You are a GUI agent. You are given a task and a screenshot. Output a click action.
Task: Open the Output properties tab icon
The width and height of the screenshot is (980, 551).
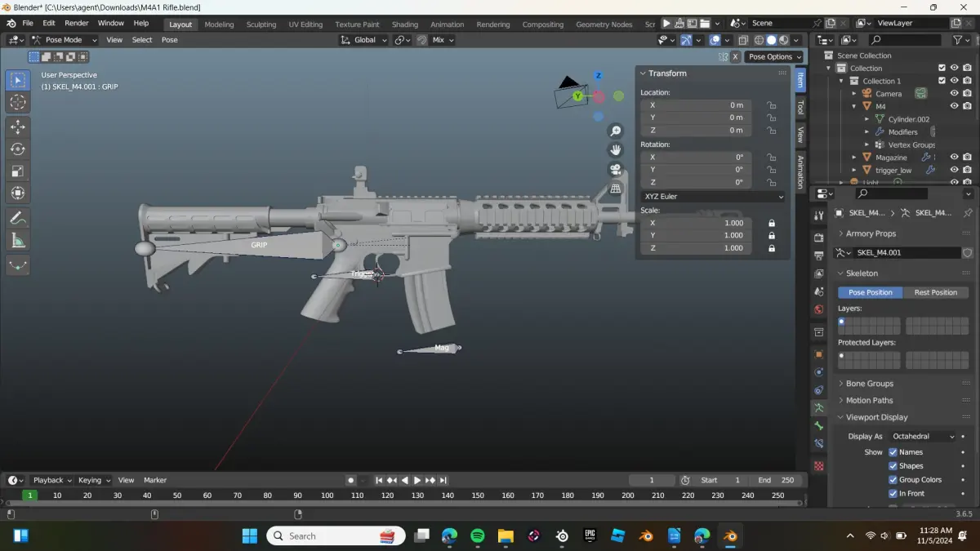click(819, 256)
